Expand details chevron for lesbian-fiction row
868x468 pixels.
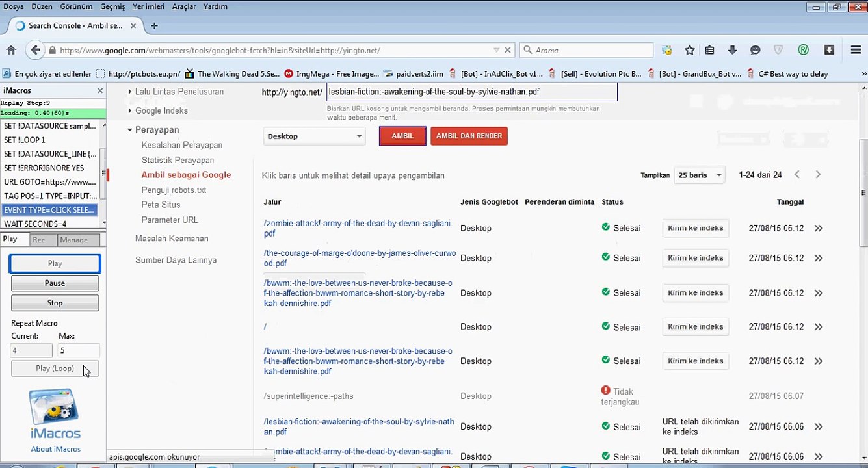pos(819,427)
